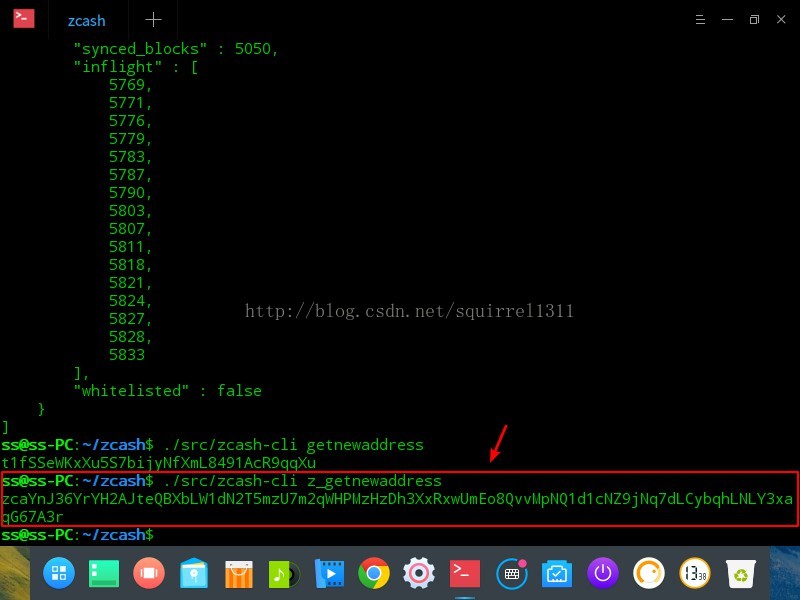Click the t1fSSeWKxXu5S7bijyNfXmL8491AcR9qqXu address
Screen dimensions: 800x600
tap(159, 463)
